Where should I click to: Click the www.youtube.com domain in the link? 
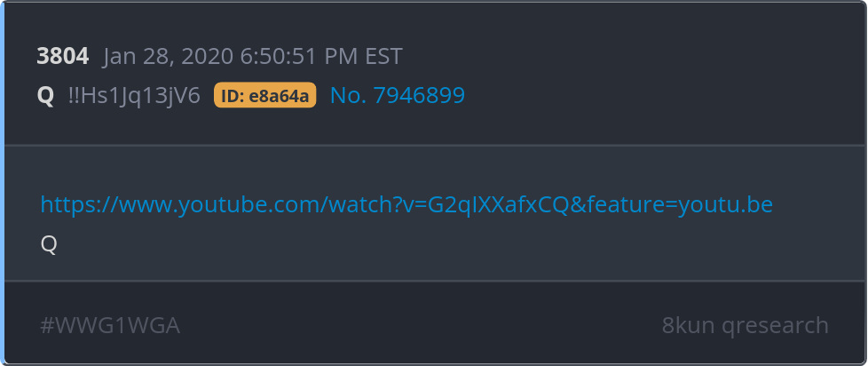click(221, 204)
